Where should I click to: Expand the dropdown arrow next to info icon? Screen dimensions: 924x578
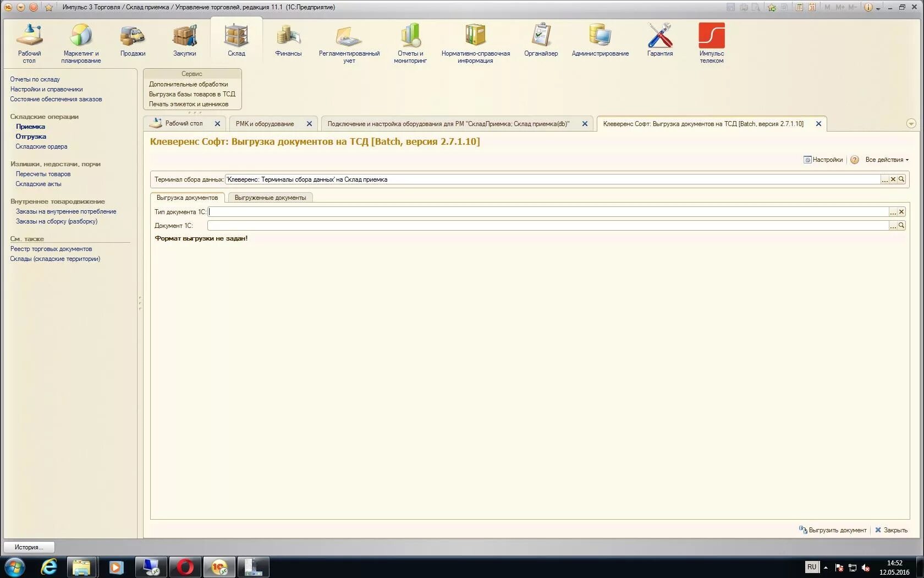pos(878,8)
